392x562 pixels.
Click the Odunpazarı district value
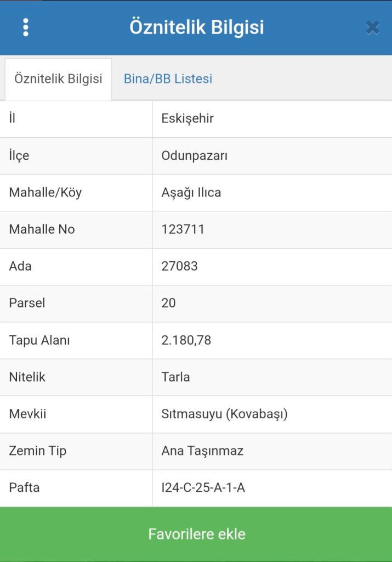[x=194, y=156]
